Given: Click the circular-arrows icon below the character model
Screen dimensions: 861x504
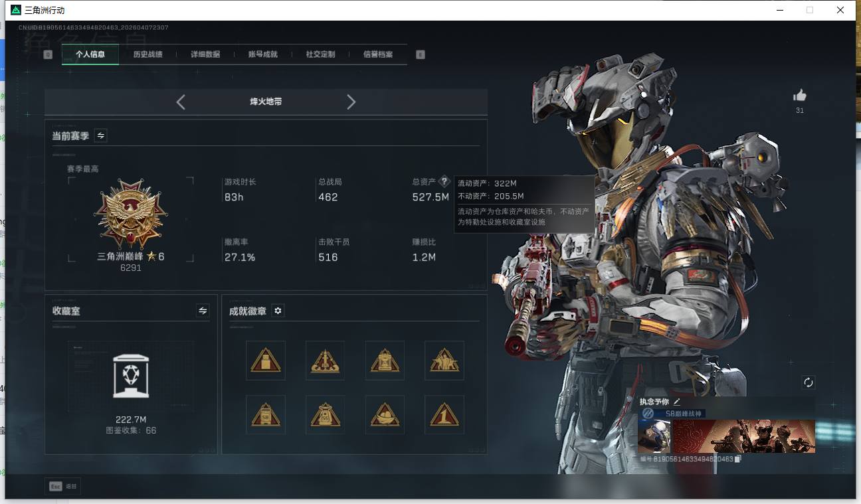Looking at the screenshot, I should [808, 382].
